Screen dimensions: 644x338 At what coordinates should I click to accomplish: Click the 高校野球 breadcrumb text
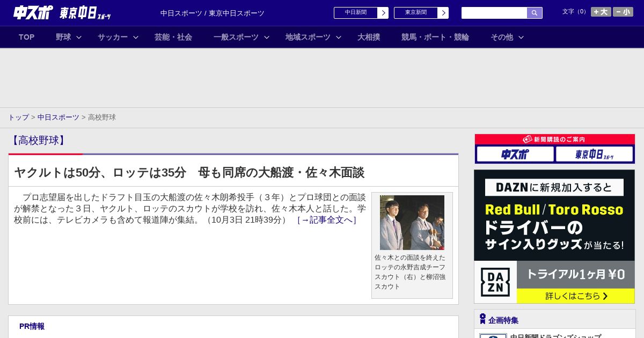pos(102,117)
